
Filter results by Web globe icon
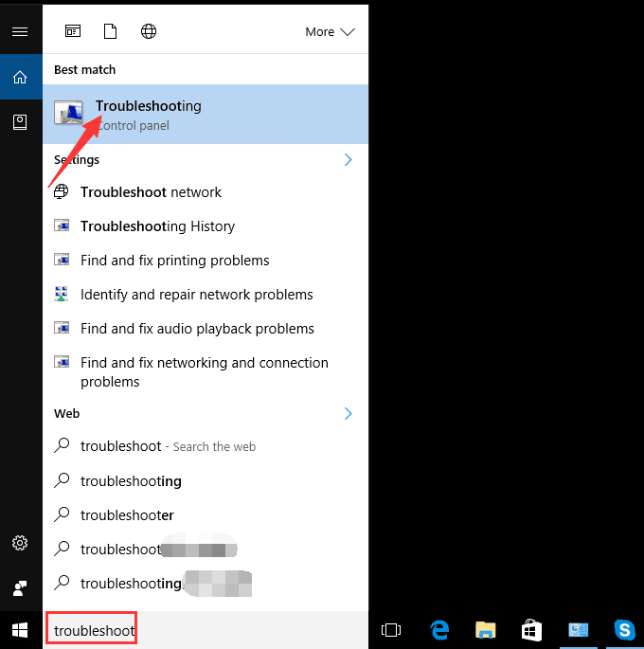tap(149, 31)
